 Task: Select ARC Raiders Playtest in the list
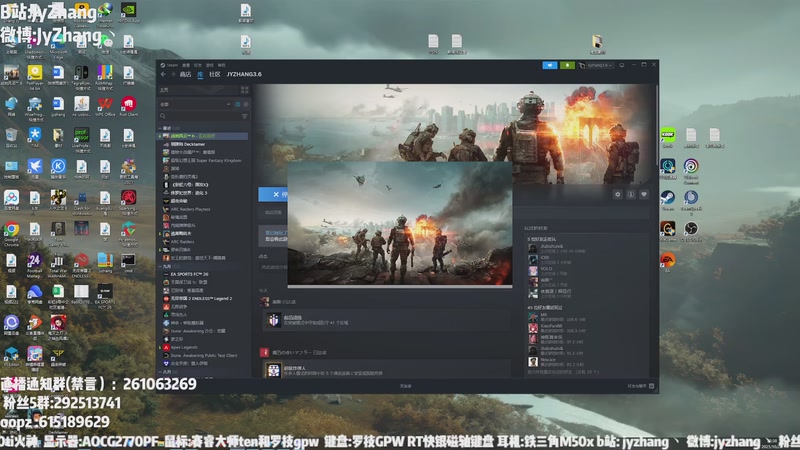pyautogui.click(x=186, y=209)
